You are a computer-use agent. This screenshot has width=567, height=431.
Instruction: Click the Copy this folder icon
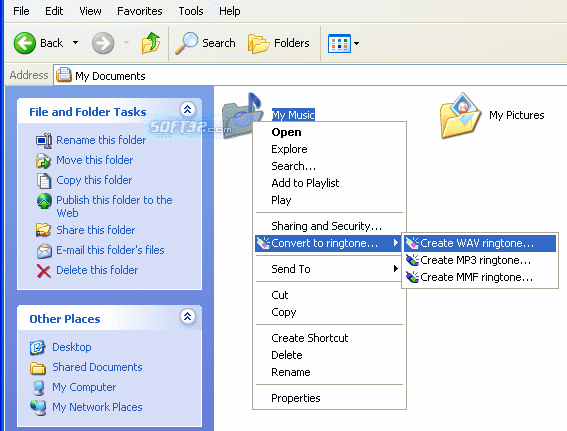click(44, 180)
